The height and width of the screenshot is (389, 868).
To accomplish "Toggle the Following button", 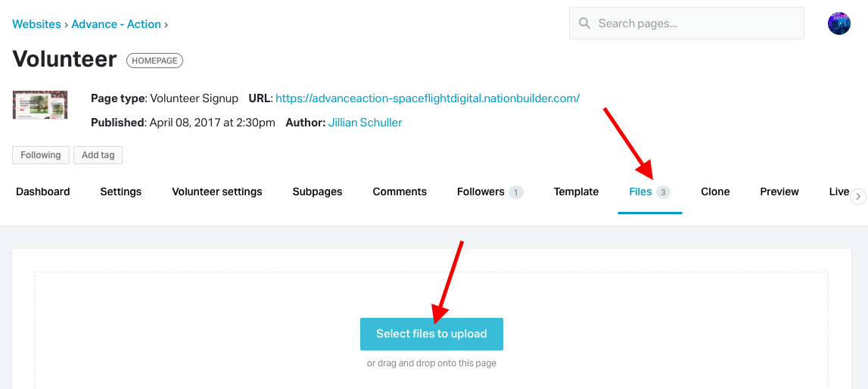I will [x=41, y=155].
